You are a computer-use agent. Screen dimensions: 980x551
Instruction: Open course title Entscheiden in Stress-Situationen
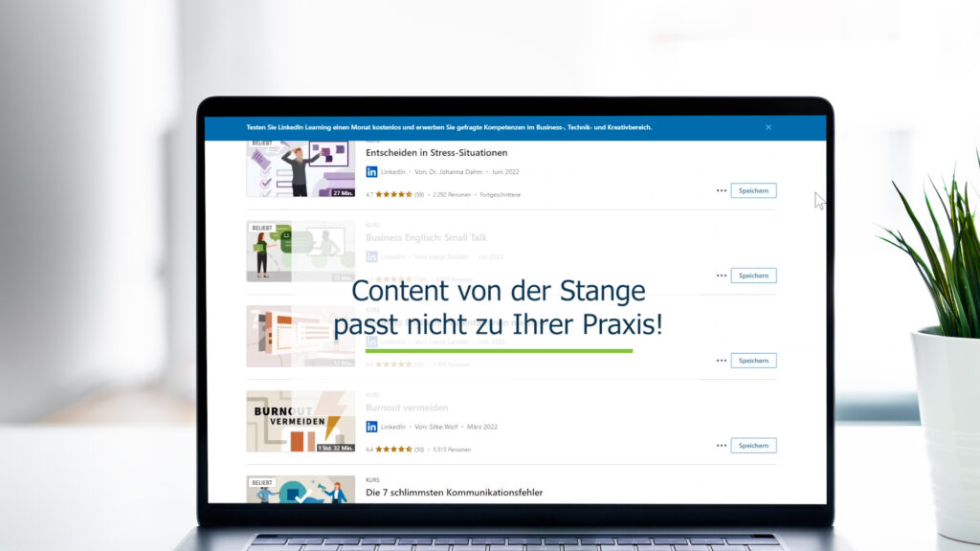coord(436,152)
